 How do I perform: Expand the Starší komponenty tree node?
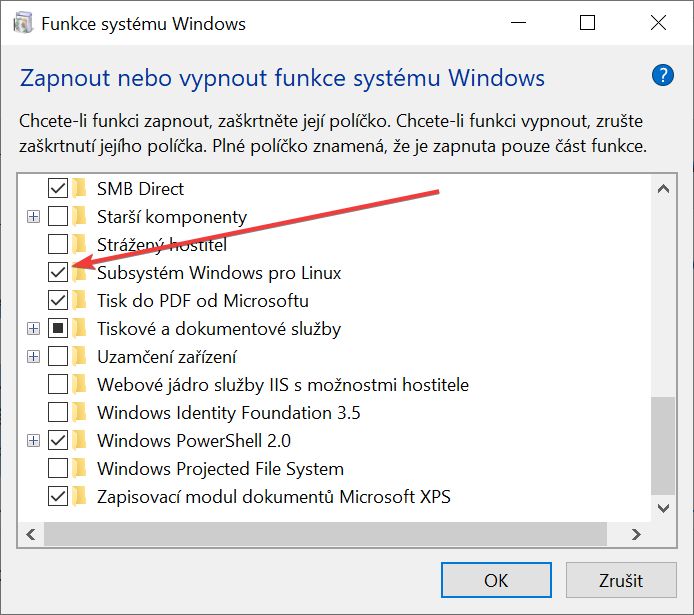pos(34,217)
